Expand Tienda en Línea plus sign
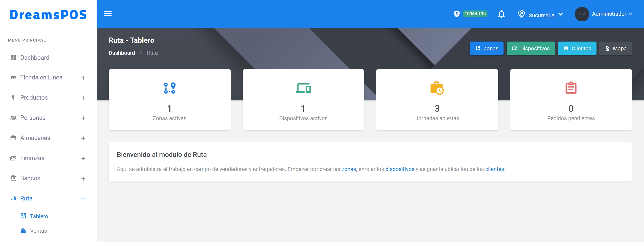 (x=83, y=78)
